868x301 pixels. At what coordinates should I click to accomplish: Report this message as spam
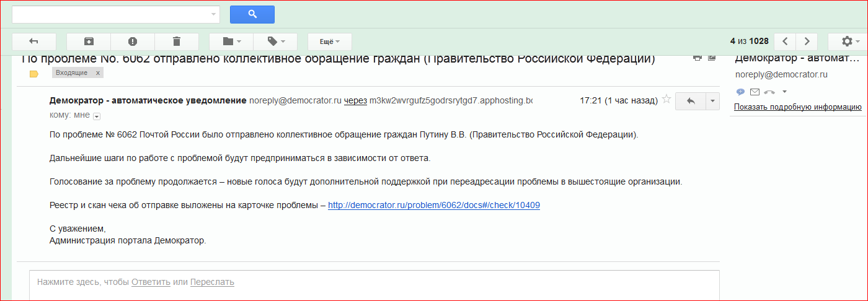(133, 41)
